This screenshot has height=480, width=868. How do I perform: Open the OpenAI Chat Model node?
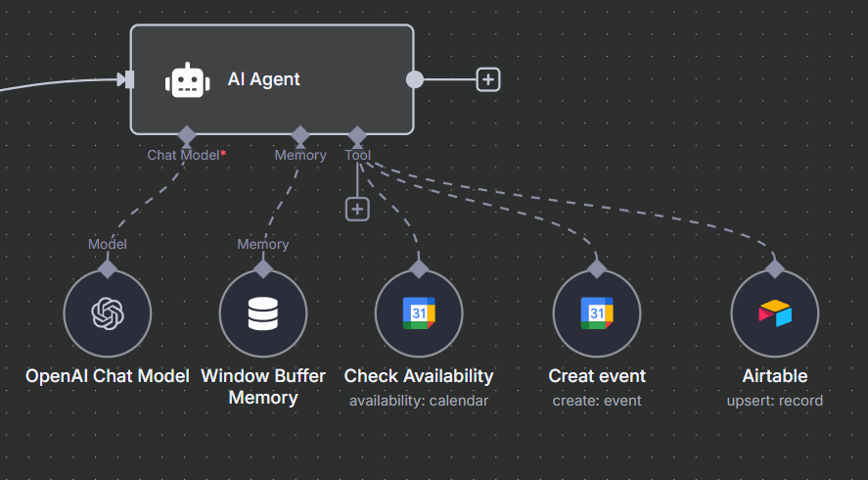coord(108,313)
